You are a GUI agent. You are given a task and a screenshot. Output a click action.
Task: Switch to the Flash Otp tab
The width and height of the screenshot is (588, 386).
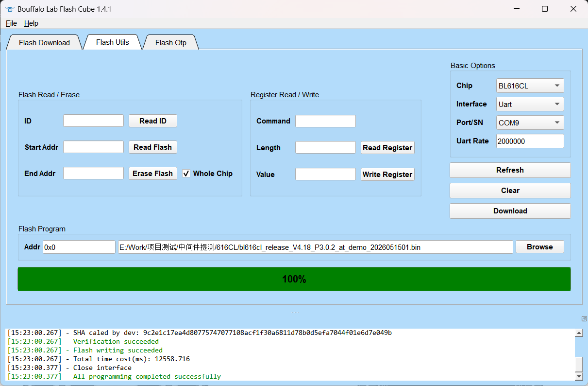171,43
